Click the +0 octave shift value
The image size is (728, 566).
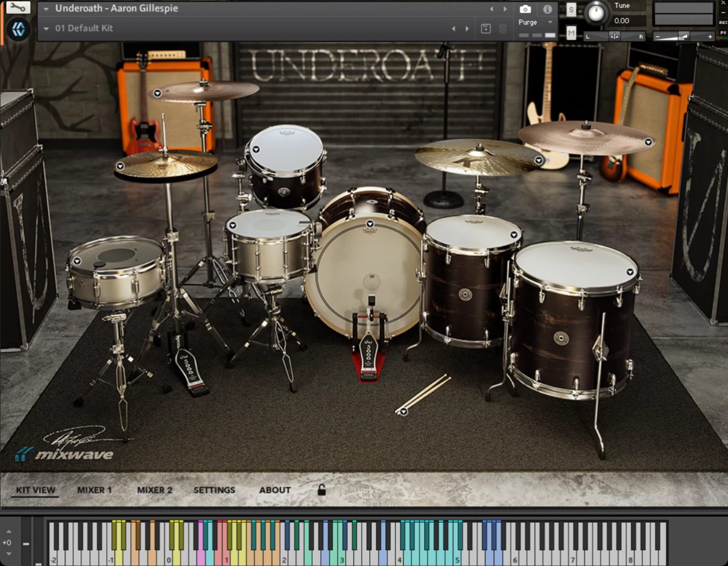[7, 543]
